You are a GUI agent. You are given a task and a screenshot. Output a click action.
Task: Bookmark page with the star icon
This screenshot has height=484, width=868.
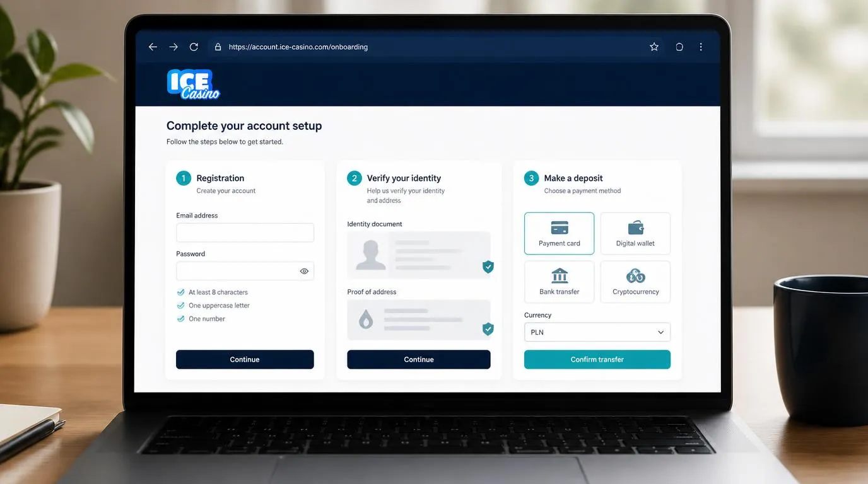pos(654,47)
